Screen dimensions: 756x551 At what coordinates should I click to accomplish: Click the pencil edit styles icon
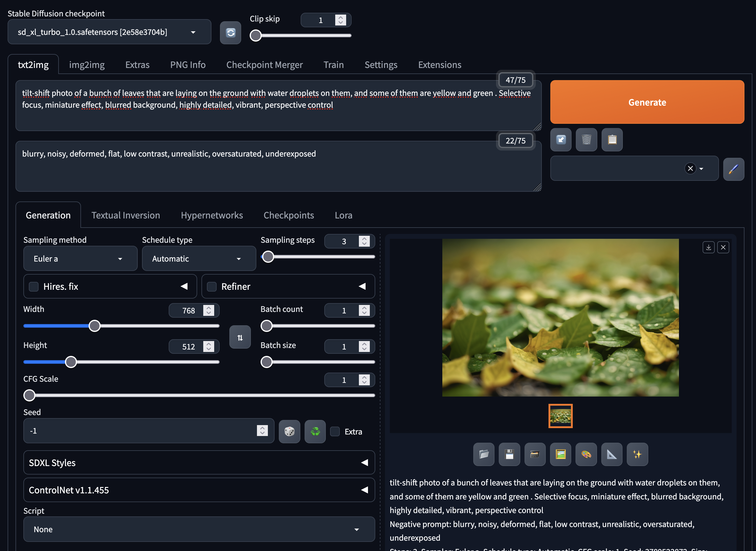[733, 169]
